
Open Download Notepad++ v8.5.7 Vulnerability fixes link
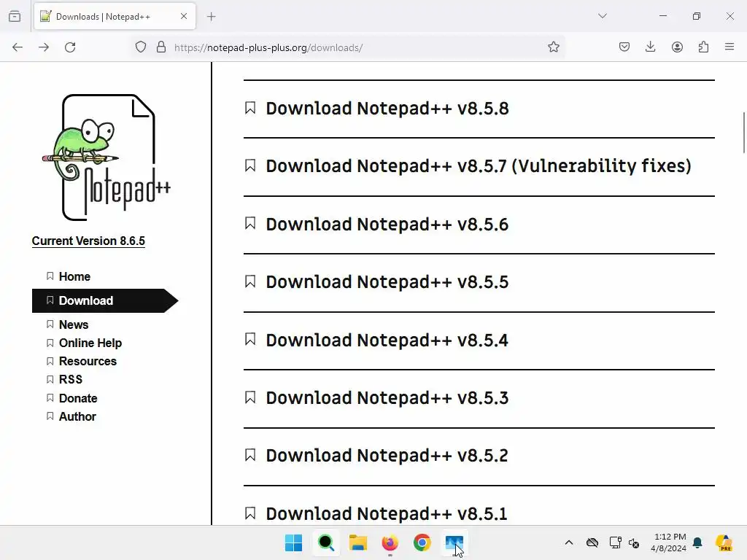[479, 166]
